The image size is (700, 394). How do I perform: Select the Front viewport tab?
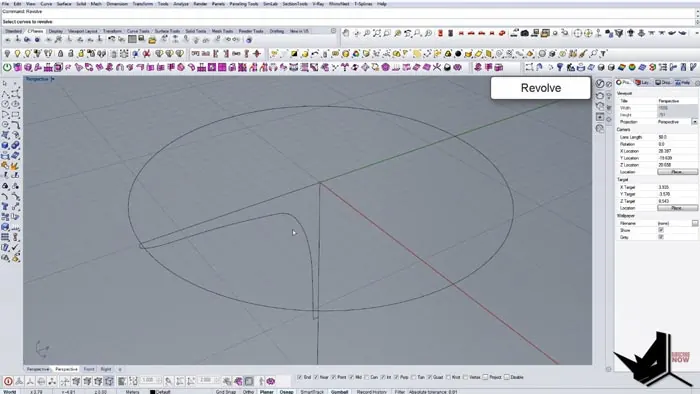(89, 369)
